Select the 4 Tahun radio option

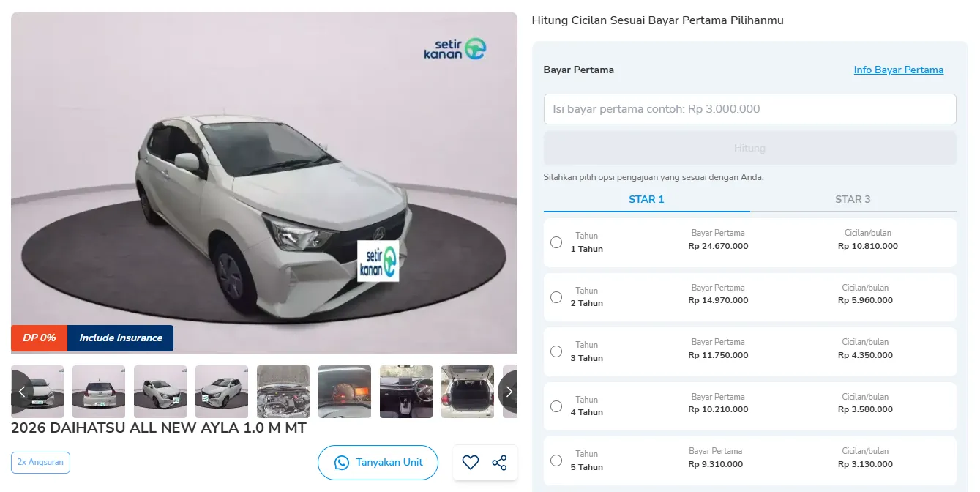(x=556, y=406)
